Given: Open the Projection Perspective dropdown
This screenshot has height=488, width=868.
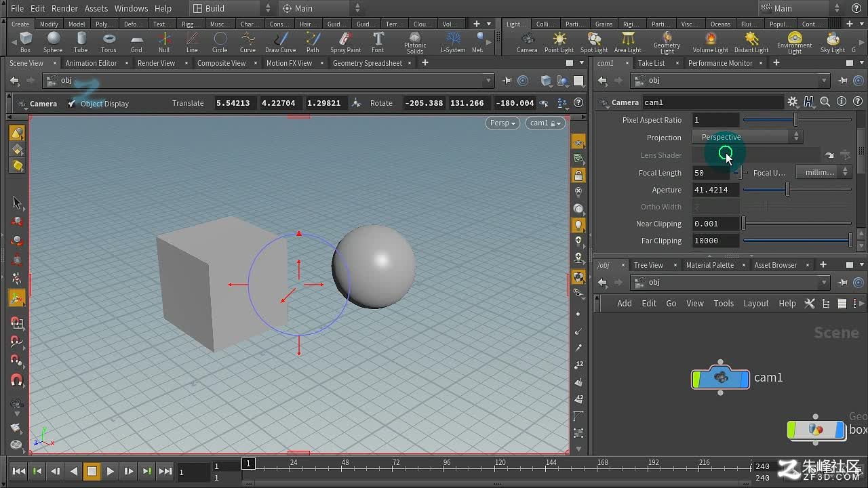Looking at the screenshot, I should 747,137.
